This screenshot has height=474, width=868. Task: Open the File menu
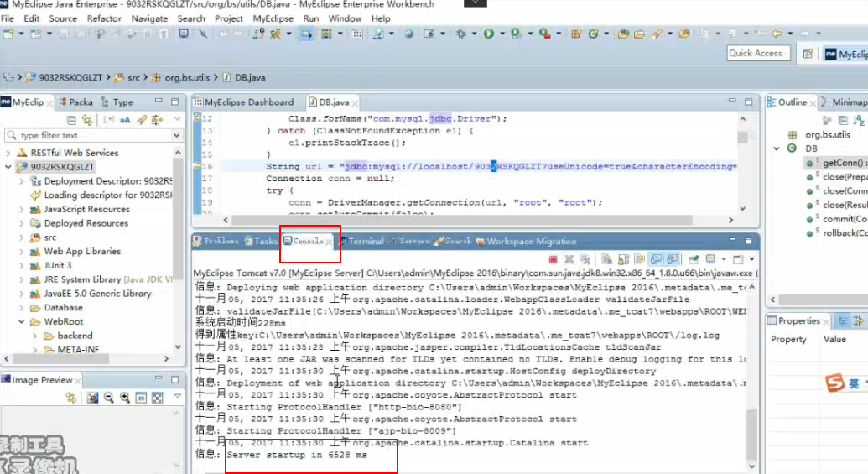coord(8,18)
